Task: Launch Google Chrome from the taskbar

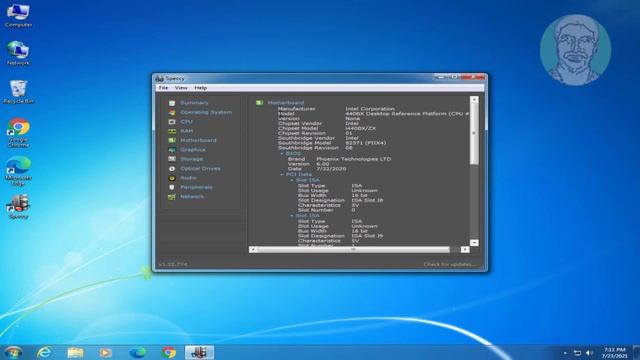Action: 169,352
